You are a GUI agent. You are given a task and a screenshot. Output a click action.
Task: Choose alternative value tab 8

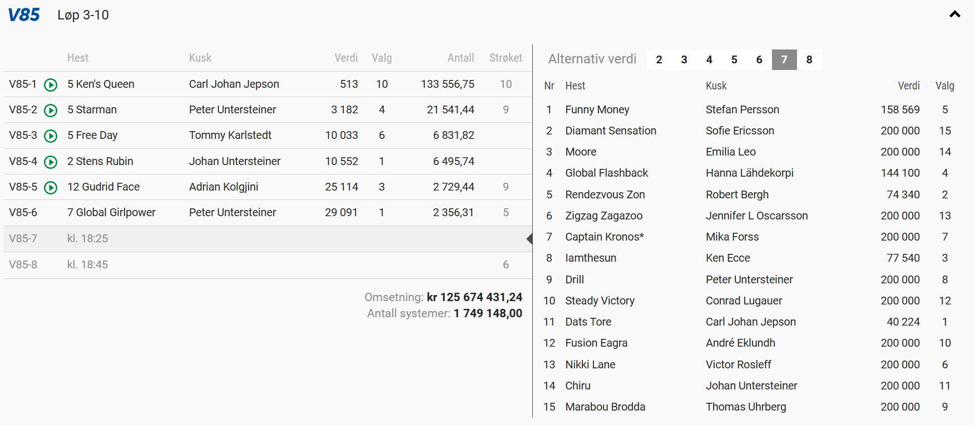tap(809, 59)
